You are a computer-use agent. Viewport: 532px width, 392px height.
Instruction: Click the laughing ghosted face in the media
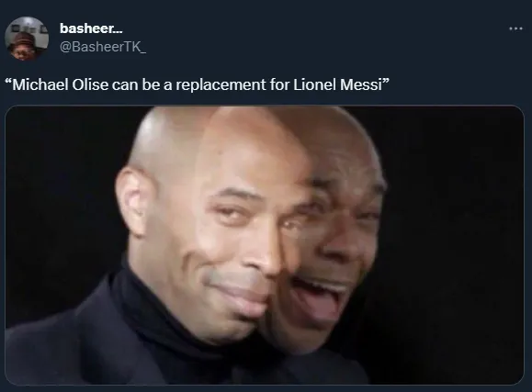(334, 244)
